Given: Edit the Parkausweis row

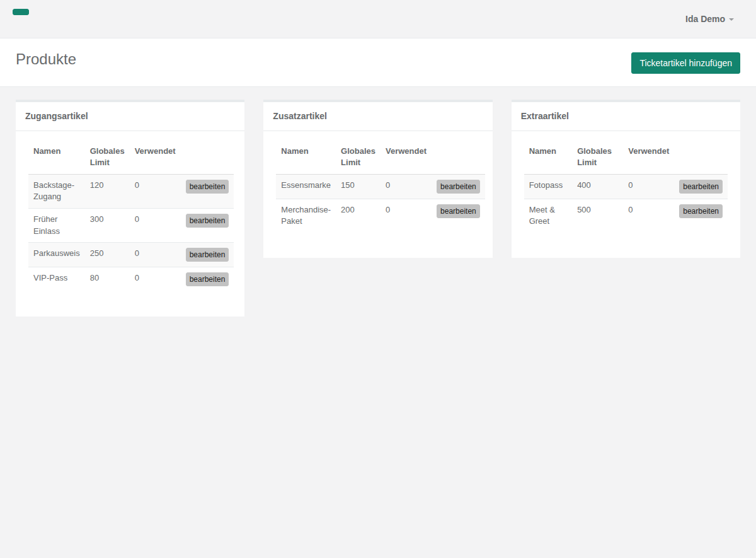Looking at the screenshot, I should 207,255.
